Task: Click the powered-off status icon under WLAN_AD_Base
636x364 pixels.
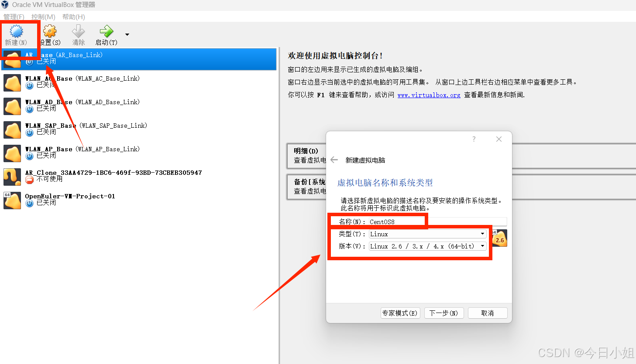Action: (x=29, y=109)
